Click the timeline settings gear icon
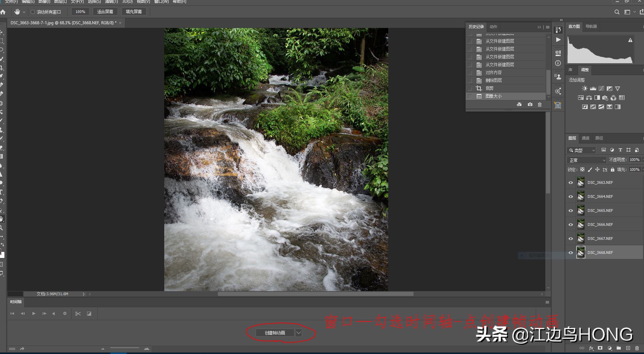The height and width of the screenshot is (354, 644). (x=65, y=314)
